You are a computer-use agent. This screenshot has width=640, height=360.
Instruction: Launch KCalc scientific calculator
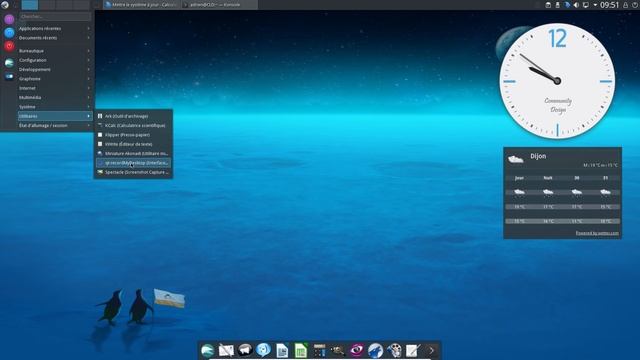tap(133, 126)
